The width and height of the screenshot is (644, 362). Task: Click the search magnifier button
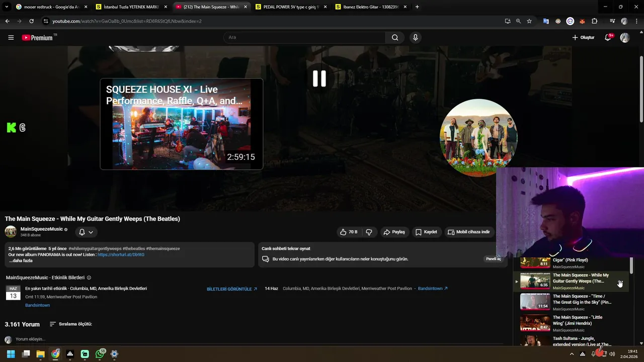point(395,38)
